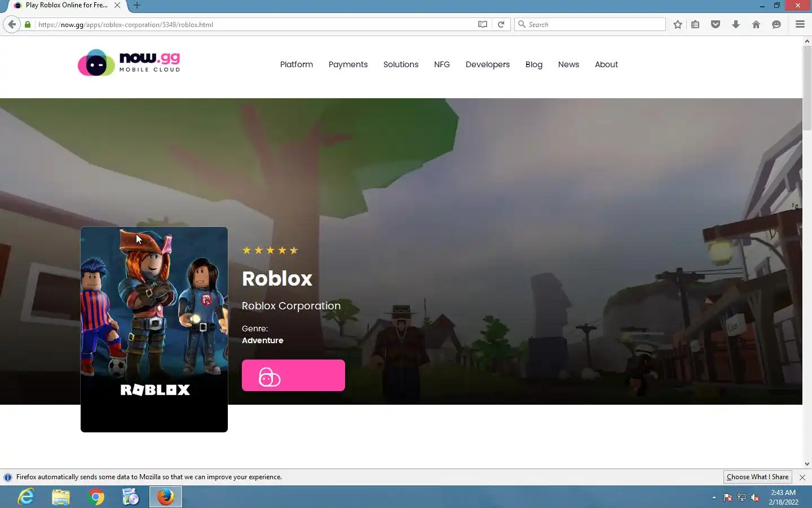Launch Google Chrome from the taskbar
The image size is (812, 508).
(96, 497)
